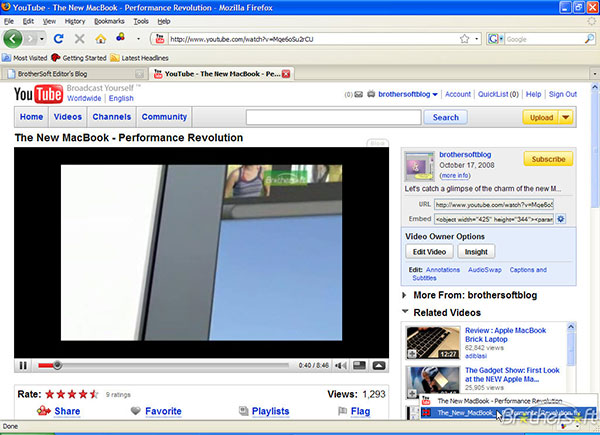
Task: Select the Embed code field
Action: click(494, 219)
